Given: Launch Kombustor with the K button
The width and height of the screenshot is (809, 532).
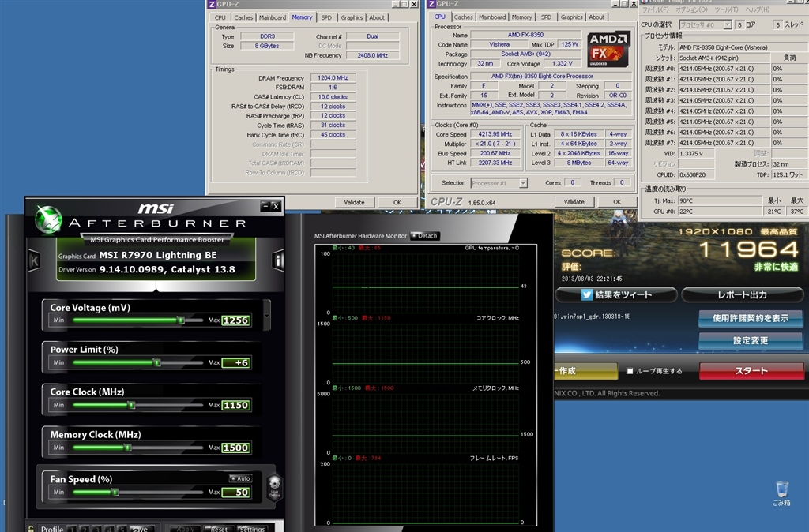Looking at the screenshot, I should [x=34, y=260].
